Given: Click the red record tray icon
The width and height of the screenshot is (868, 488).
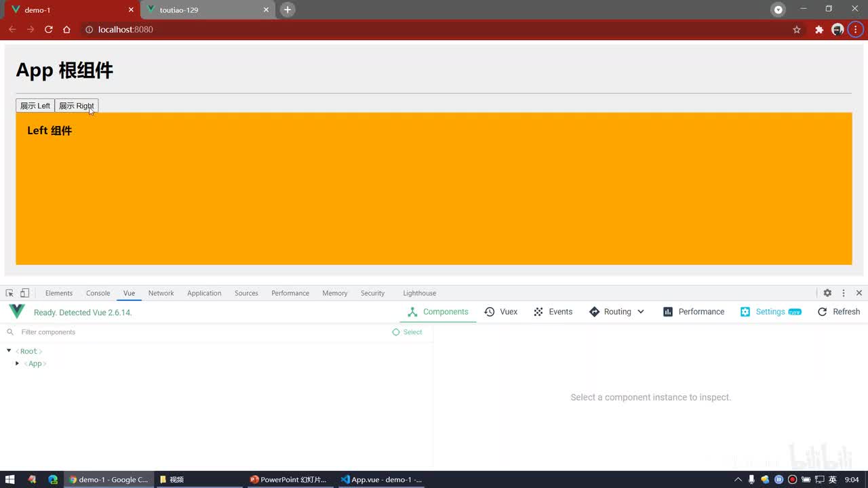Looking at the screenshot, I should tap(792, 479).
